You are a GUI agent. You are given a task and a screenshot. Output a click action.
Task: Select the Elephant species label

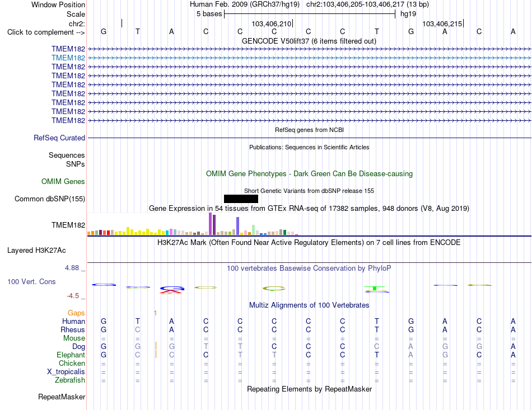(x=71, y=355)
